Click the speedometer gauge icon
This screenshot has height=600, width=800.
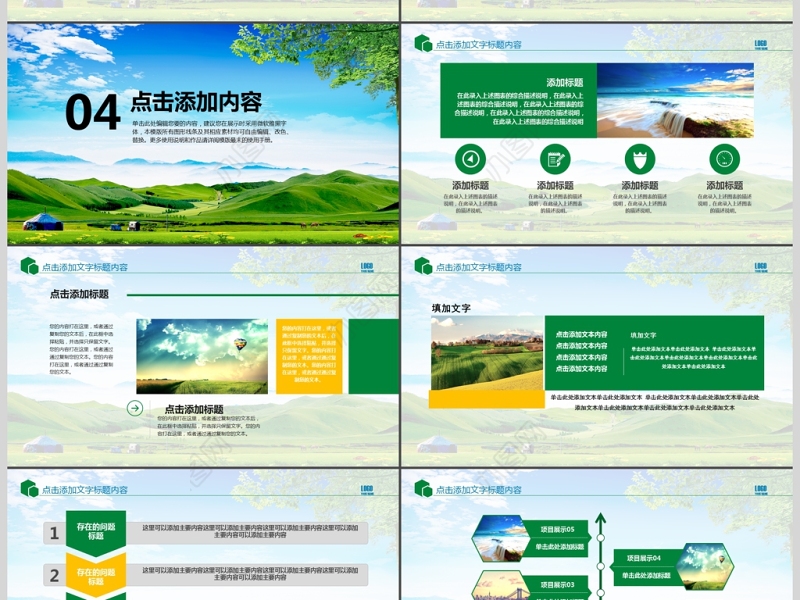click(726, 158)
